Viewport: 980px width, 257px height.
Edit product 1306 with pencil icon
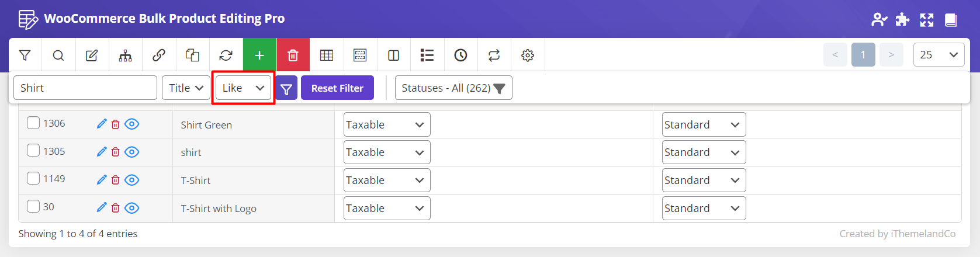click(x=102, y=124)
